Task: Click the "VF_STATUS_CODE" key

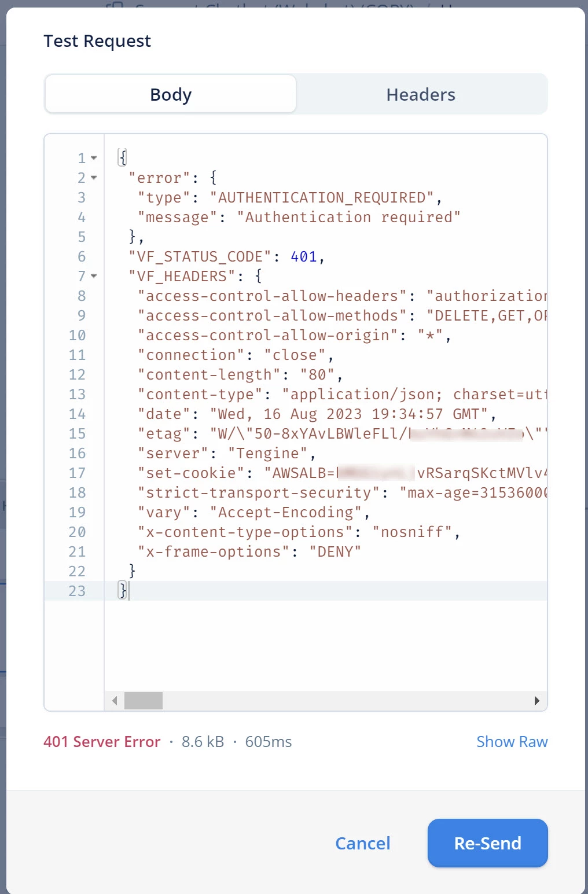Action: pos(200,257)
